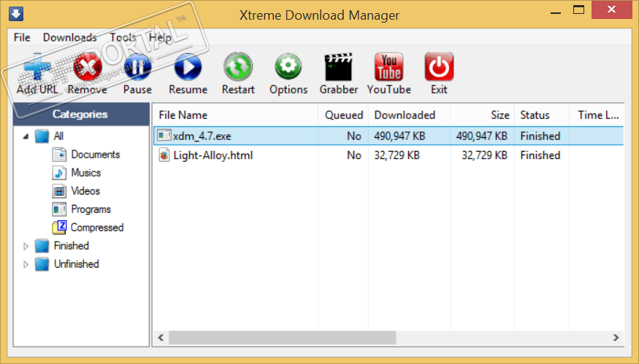Select the All category label
Screen dimensions: 639x364
(x=58, y=136)
